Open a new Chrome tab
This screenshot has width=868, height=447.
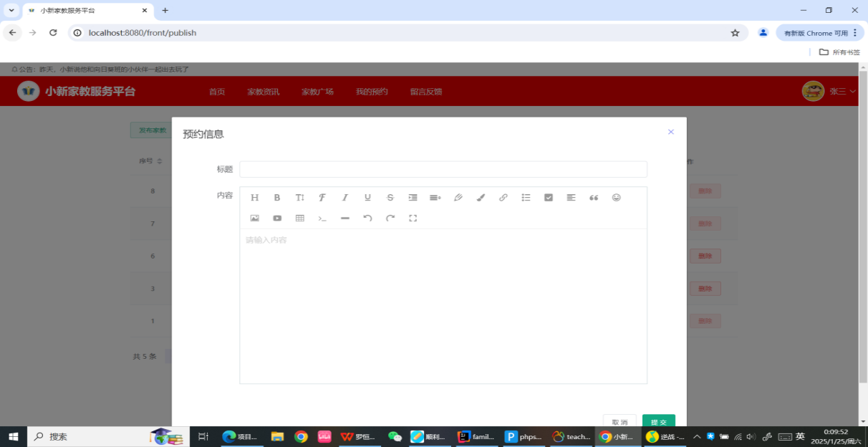tap(165, 11)
